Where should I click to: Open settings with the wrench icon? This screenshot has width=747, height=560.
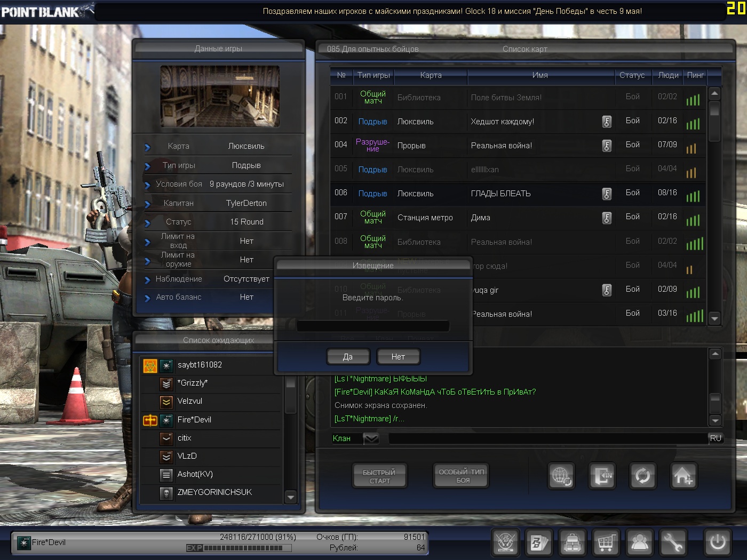[x=673, y=543]
